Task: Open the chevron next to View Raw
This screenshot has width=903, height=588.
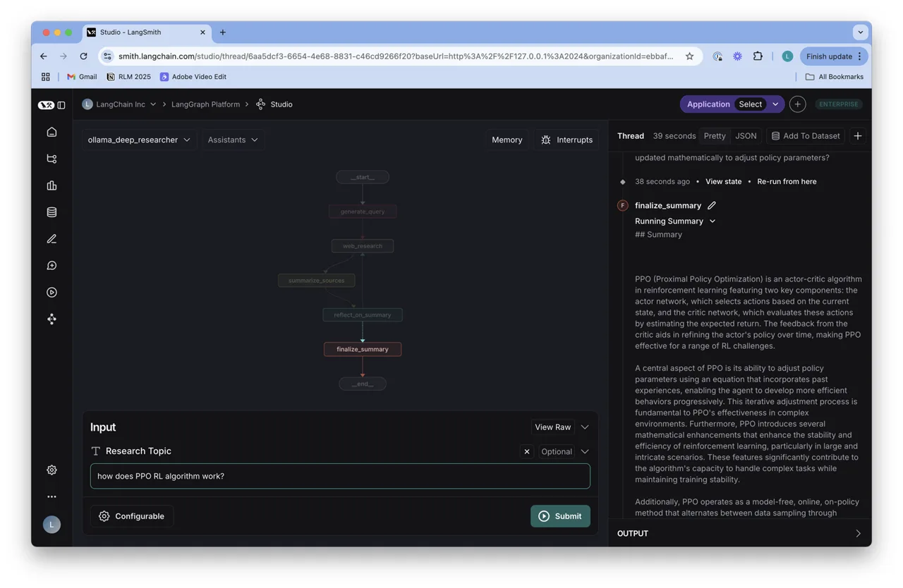Action: pos(585,427)
